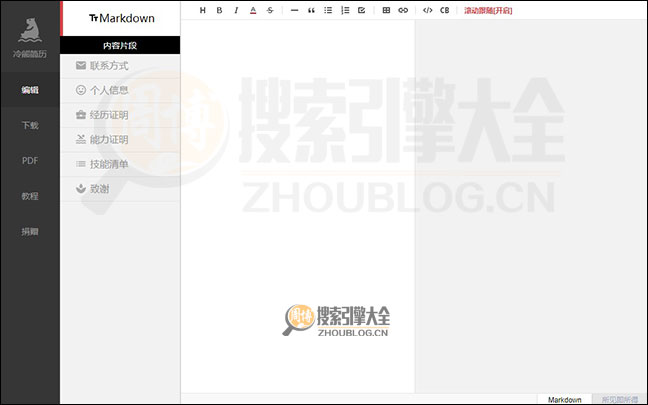Click the briefcase icon beside 经历证明
Screen dimensions: 648x405
coord(81,114)
